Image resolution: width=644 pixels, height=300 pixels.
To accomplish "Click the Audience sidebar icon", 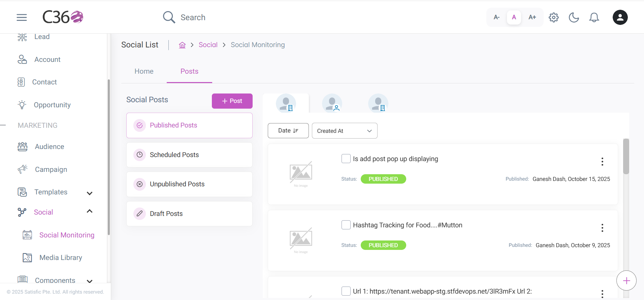I will click(23, 147).
